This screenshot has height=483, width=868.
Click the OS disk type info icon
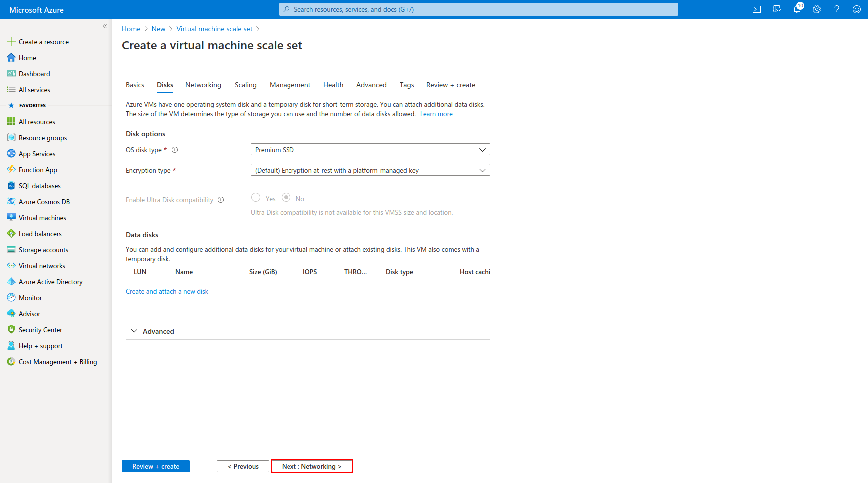pyautogui.click(x=175, y=150)
